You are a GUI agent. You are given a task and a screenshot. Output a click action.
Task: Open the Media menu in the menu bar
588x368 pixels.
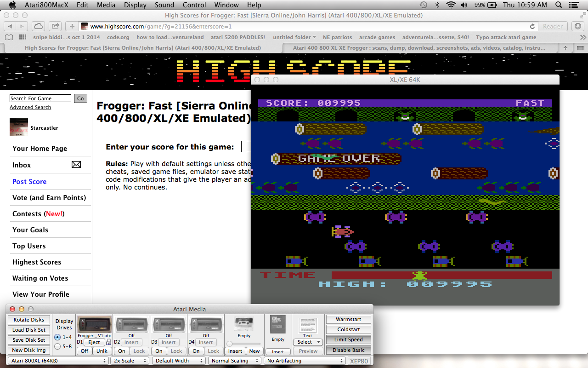(106, 5)
